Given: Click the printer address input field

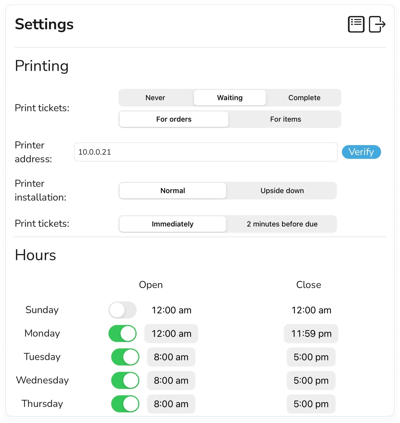Looking at the screenshot, I should pos(206,152).
